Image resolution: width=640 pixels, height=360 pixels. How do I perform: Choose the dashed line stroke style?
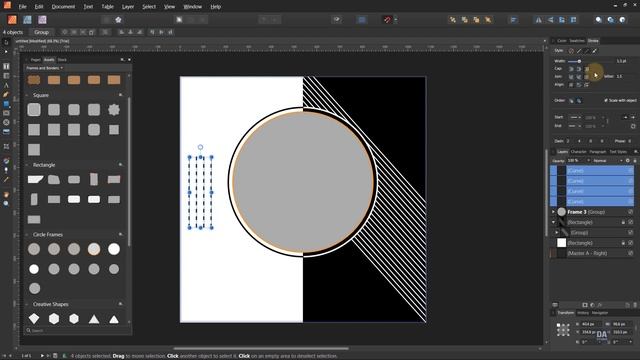tap(587, 51)
